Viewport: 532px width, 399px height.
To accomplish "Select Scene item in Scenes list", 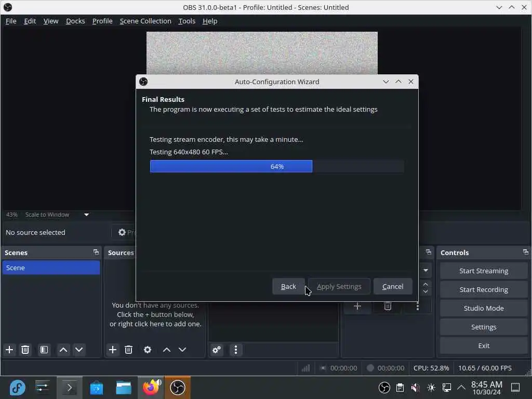I will (51, 268).
